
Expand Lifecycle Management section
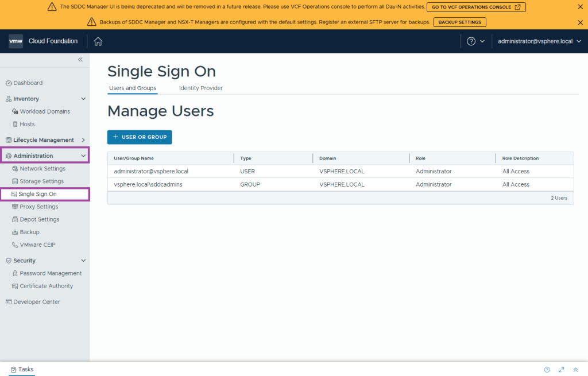[83, 140]
